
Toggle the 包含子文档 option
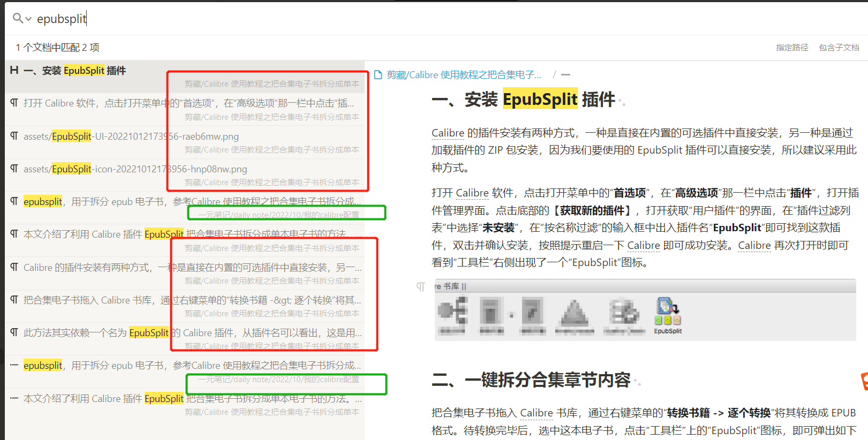(x=839, y=48)
